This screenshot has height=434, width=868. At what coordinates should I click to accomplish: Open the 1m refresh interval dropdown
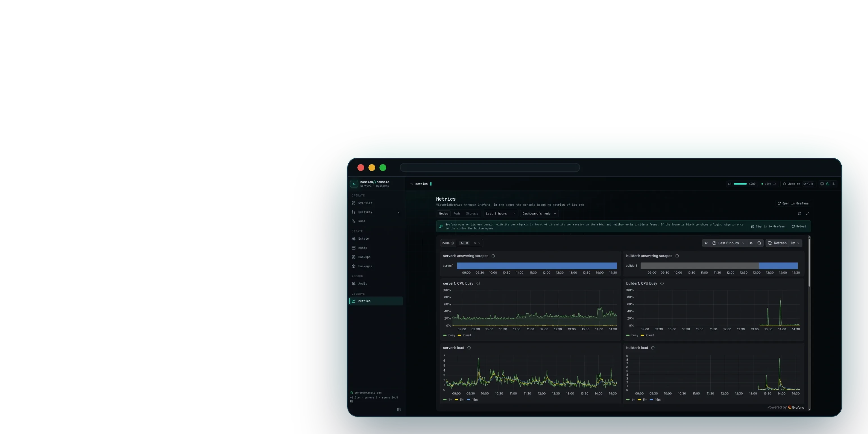[795, 243]
